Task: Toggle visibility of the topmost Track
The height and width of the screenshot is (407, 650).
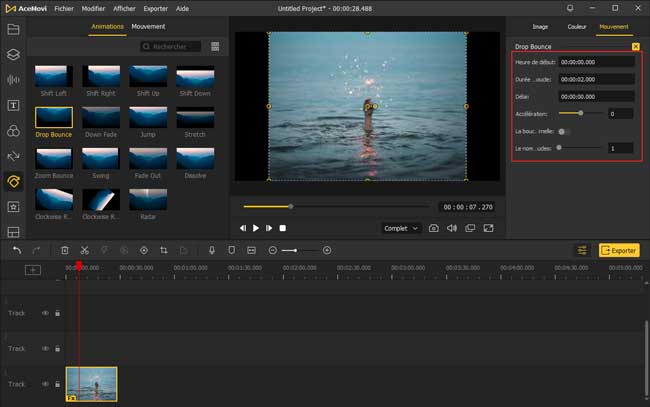Action: click(x=45, y=313)
